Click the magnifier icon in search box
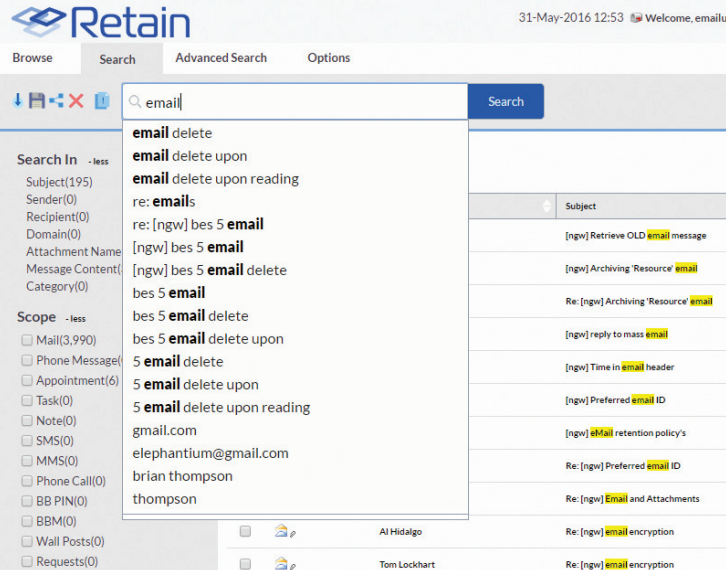Image resolution: width=726 pixels, height=570 pixels. tap(135, 102)
